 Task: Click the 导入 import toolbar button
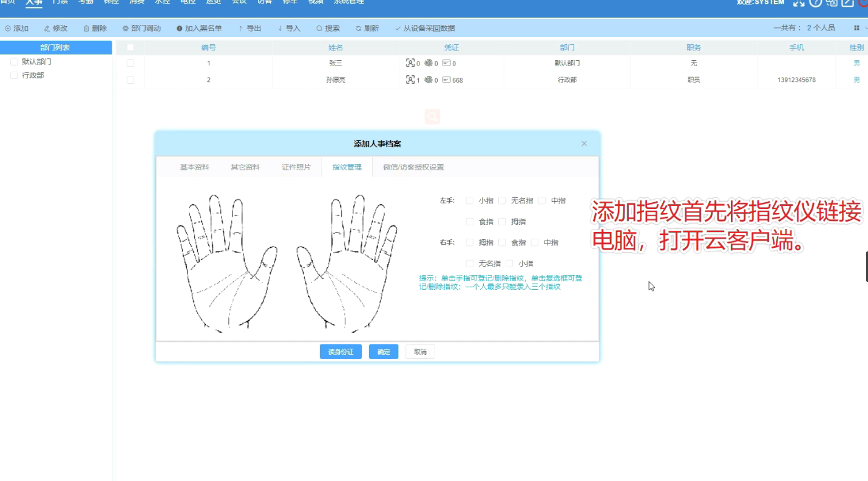[x=289, y=29]
